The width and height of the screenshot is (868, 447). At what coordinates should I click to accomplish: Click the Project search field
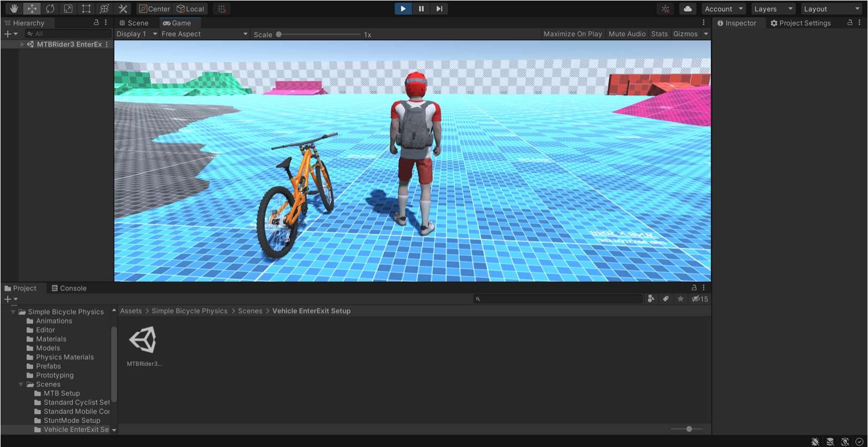557,299
